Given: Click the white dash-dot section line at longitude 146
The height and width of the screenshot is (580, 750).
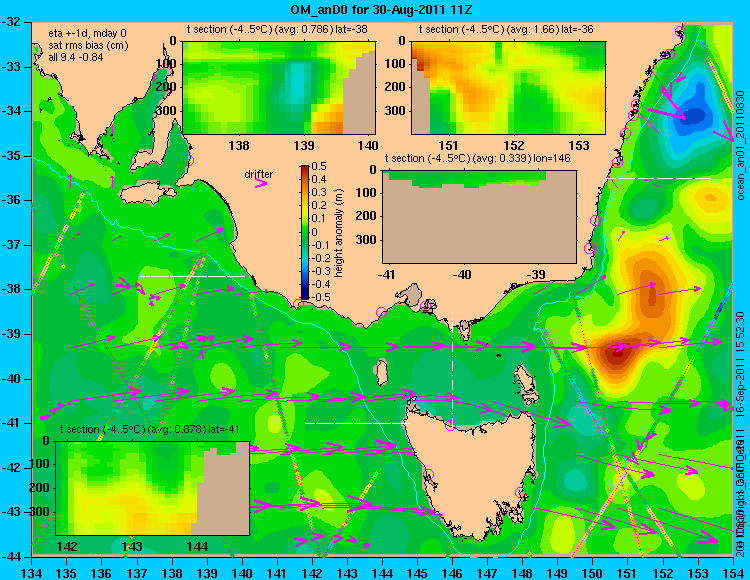Looking at the screenshot, I should (452, 367).
